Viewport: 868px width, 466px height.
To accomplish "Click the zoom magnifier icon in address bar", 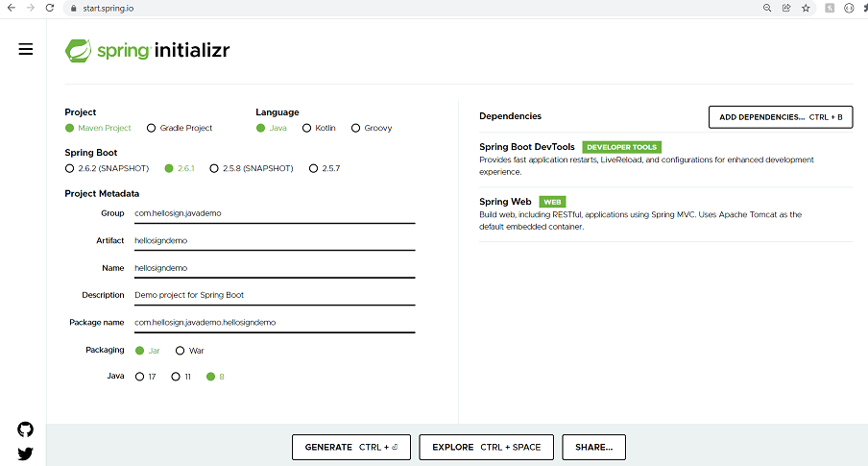I will pyautogui.click(x=767, y=8).
